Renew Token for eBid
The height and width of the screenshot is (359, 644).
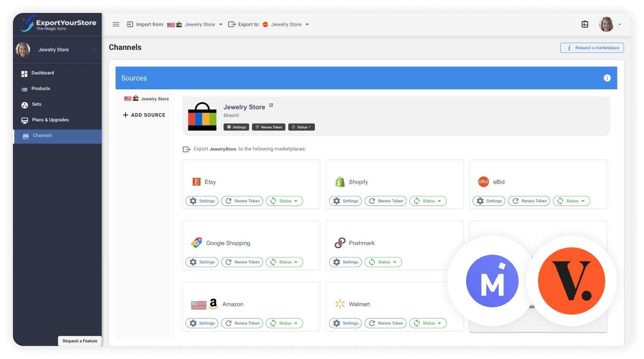click(529, 201)
